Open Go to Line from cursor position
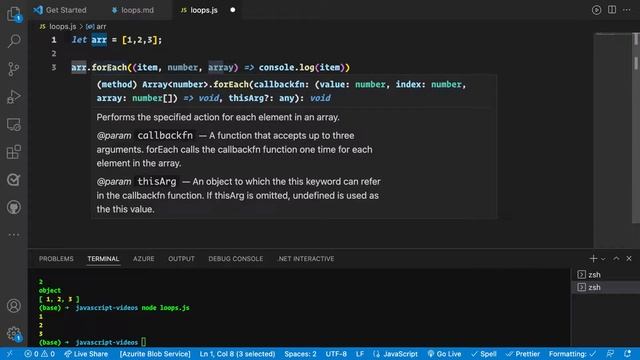This screenshot has height=360, width=640. pos(237,354)
